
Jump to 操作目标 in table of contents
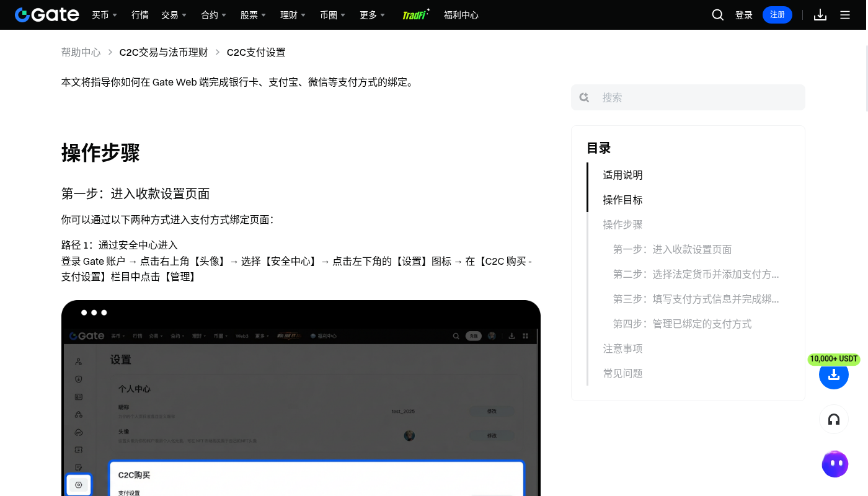click(622, 200)
